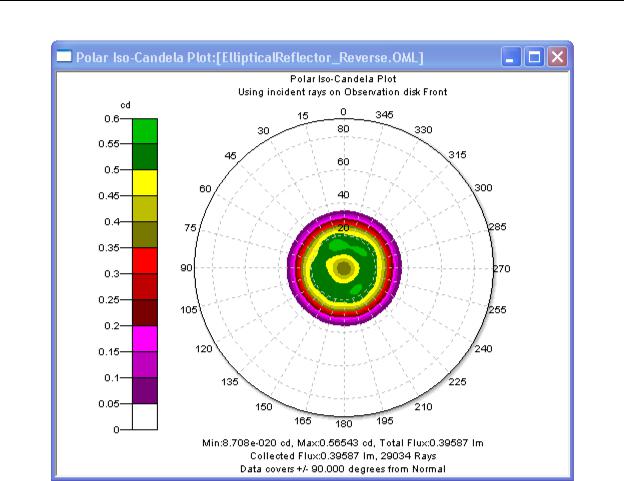Click the window title bar text
Image resolution: width=624 pixels, height=481 pixels.
pyautogui.click(x=250, y=57)
